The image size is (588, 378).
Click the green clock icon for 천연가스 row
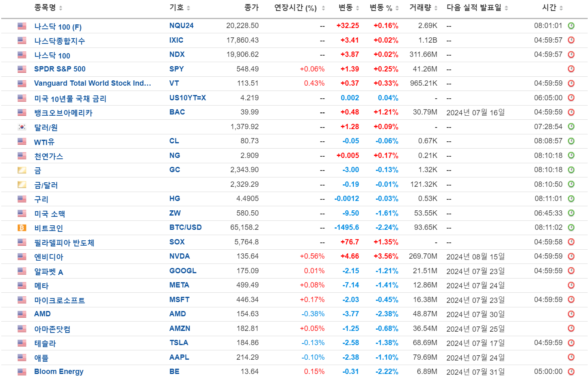(x=571, y=156)
